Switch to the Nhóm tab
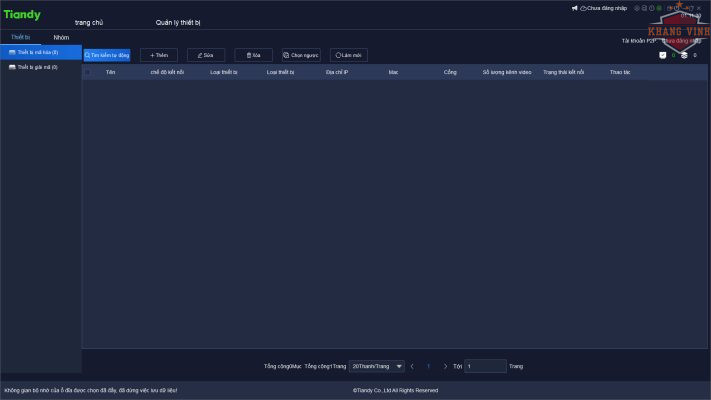This screenshot has height=400, width=711. pyautogui.click(x=61, y=37)
